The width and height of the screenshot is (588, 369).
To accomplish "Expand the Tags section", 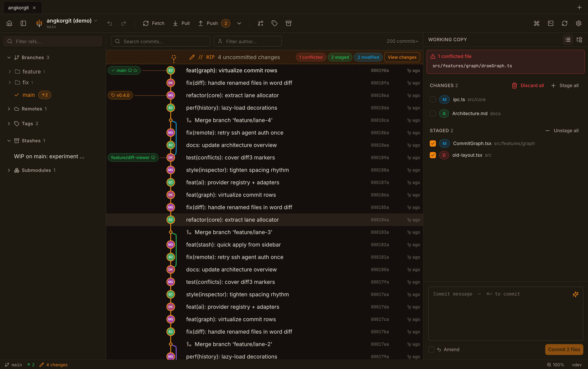I will [x=9, y=123].
